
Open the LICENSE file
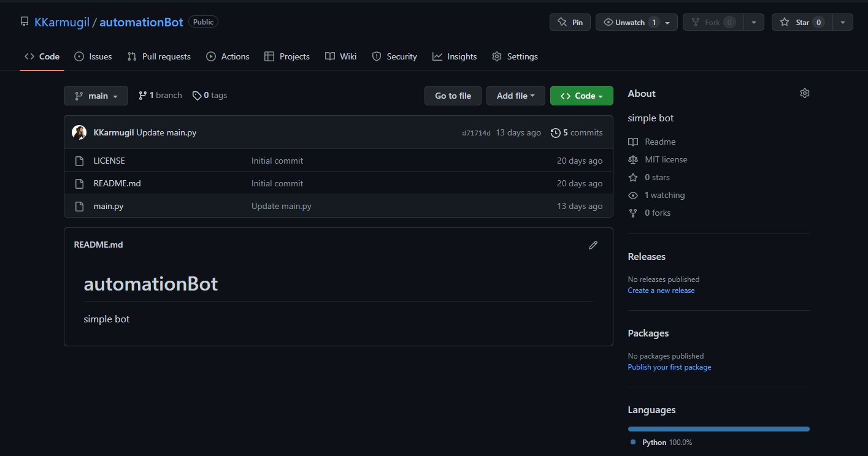tap(109, 161)
